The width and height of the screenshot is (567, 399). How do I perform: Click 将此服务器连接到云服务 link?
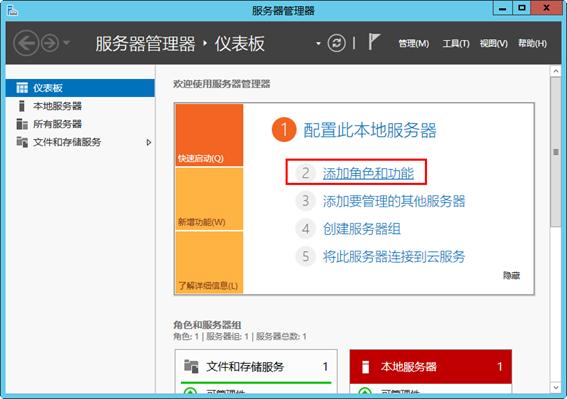point(394,257)
